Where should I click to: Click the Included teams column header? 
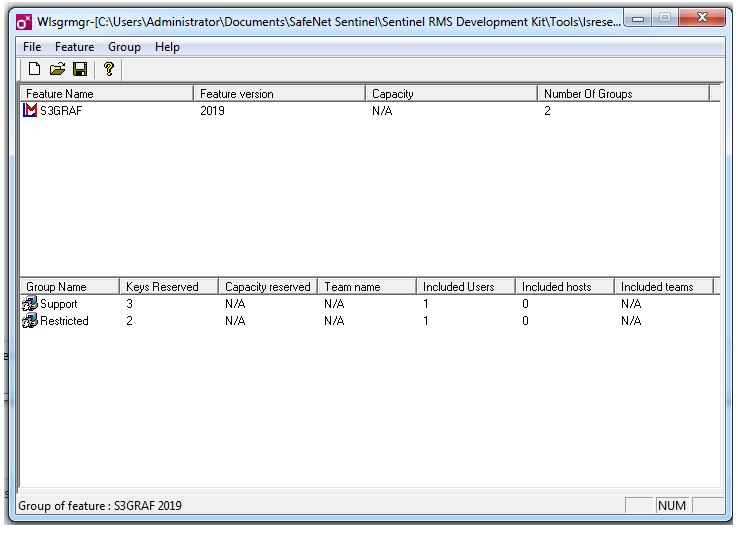click(x=664, y=287)
